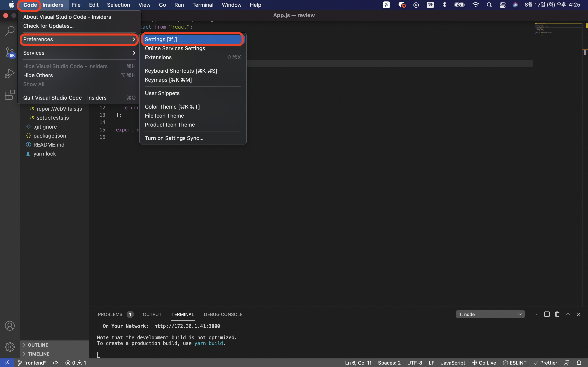This screenshot has width=588, height=367.
Task: Switch to the PROBLEMS tab
Action: 110,314
